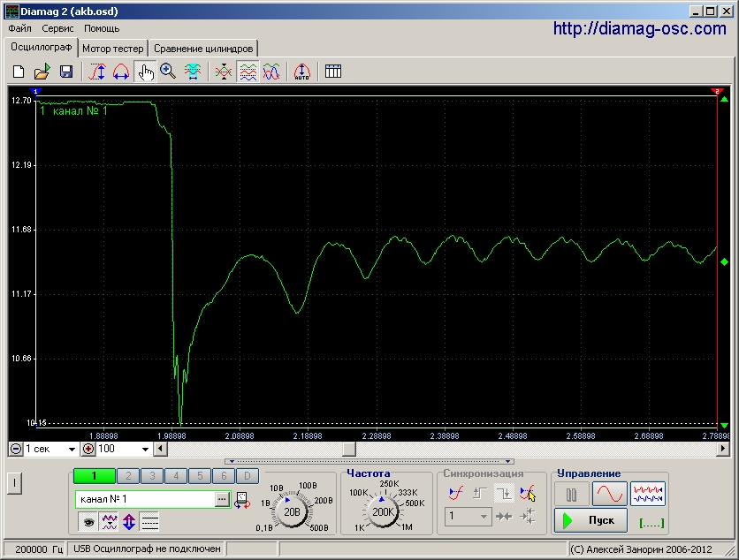
Task: Select channel 1 green button
Action: coord(95,476)
